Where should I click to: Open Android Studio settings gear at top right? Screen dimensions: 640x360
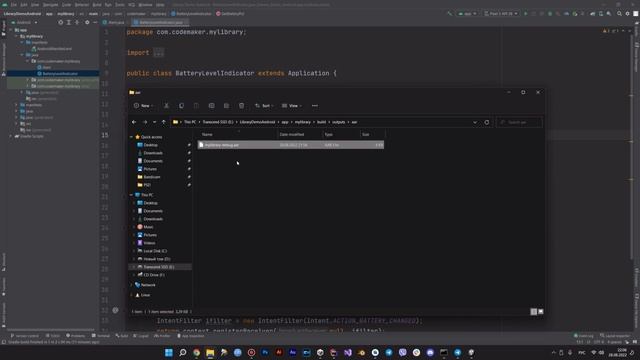coord(627,13)
